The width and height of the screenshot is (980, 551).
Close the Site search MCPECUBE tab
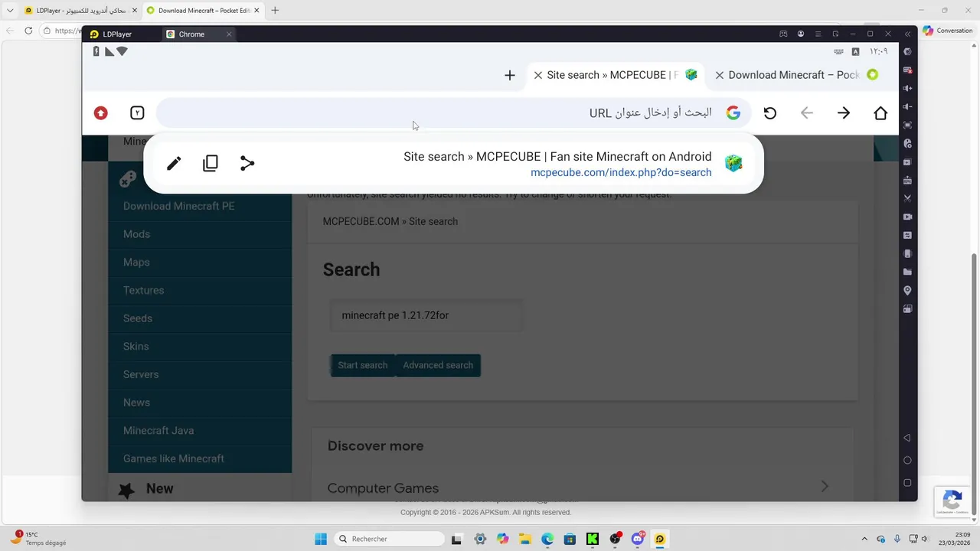(x=538, y=75)
